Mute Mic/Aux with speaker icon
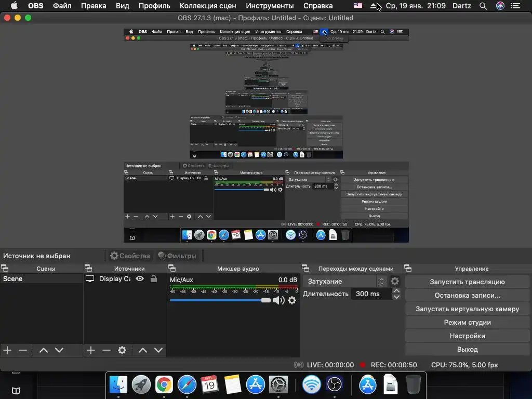 [x=279, y=300]
